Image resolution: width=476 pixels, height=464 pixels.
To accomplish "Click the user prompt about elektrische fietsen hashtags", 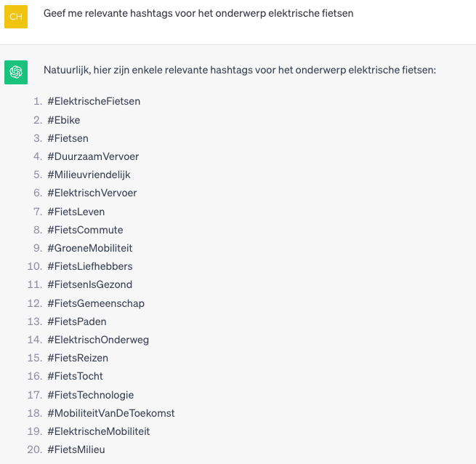I will click(x=198, y=13).
